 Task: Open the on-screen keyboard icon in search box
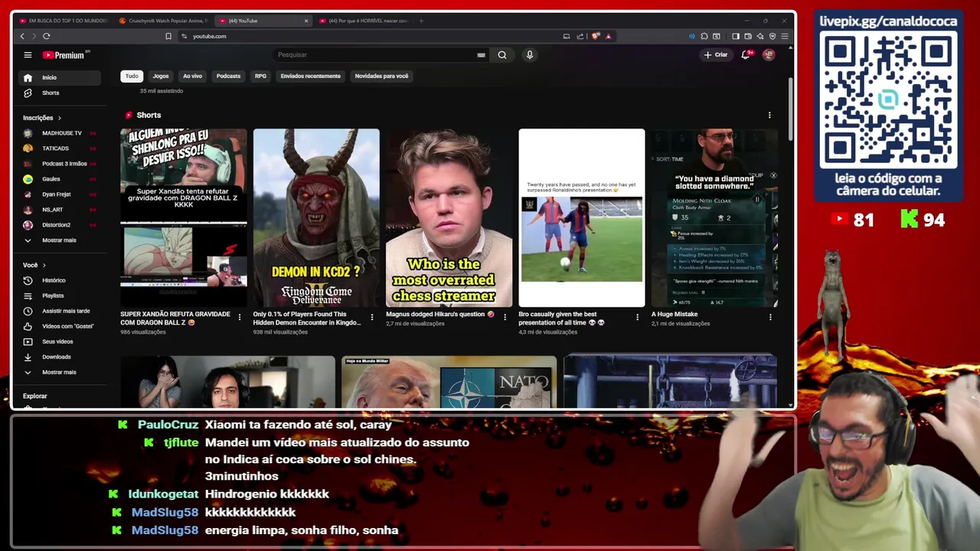point(481,55)
